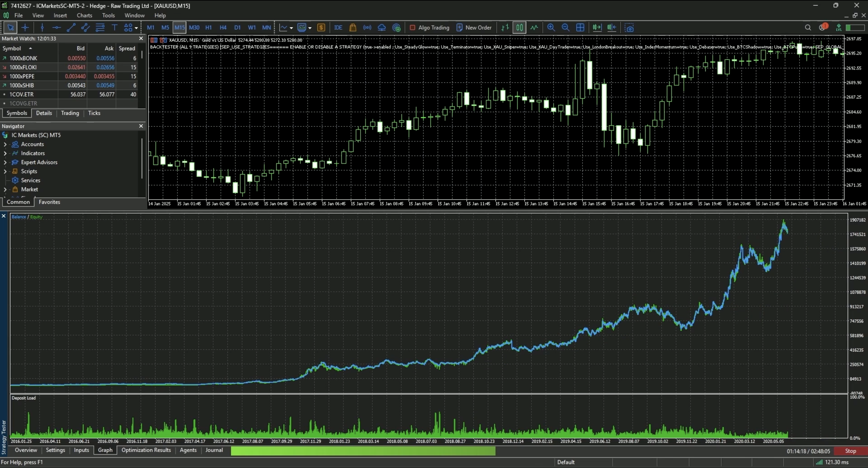This screenshot has height=468, width=868.
Task: Switch chart to D1 timeframe
Action: tap(237, 28)
